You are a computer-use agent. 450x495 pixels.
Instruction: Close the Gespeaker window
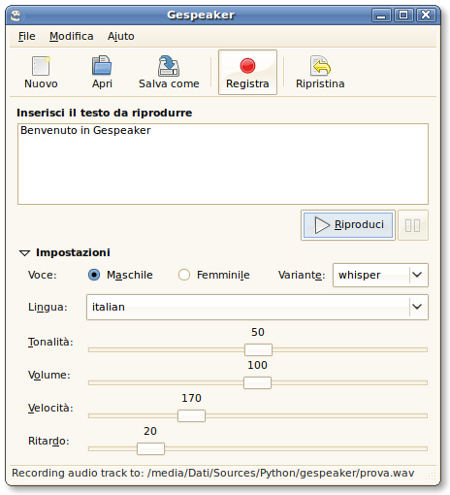(x=426, y=15)
